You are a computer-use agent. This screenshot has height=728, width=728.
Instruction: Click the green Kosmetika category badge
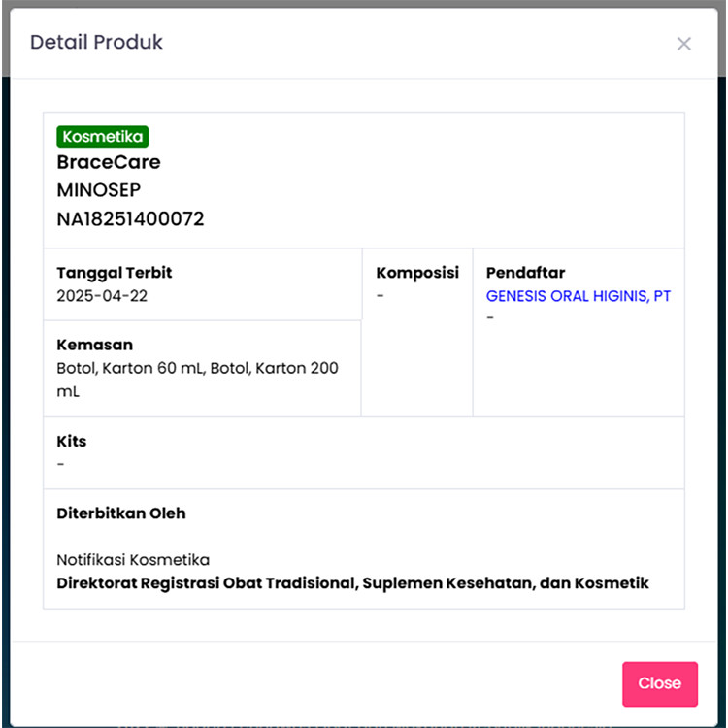click(x=102, y=137)
